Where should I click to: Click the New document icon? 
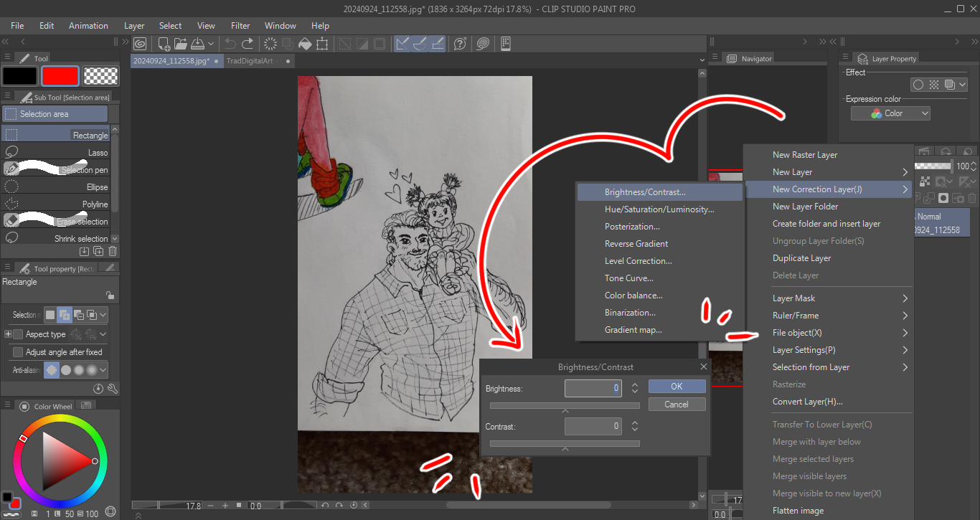164,44
